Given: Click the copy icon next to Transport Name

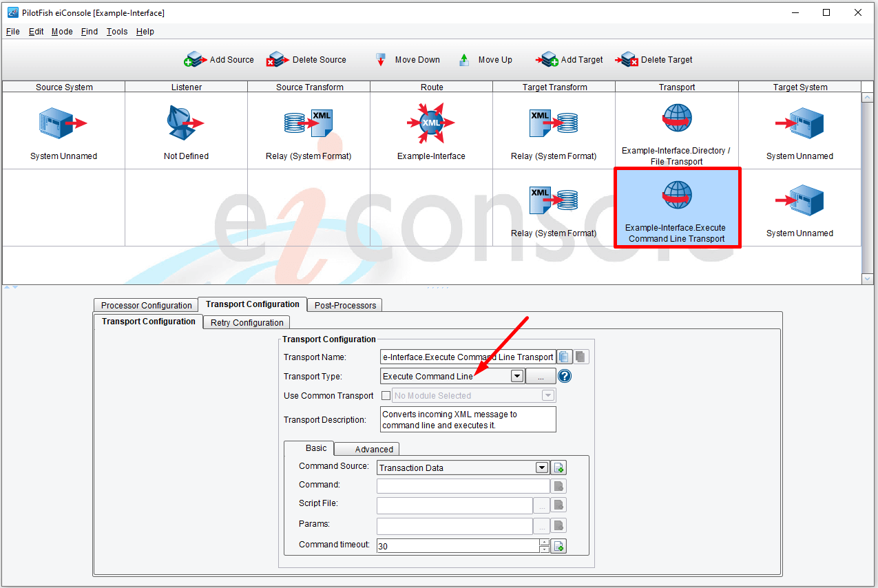Looking at the screenshot, I should click(x=565, y=357).
